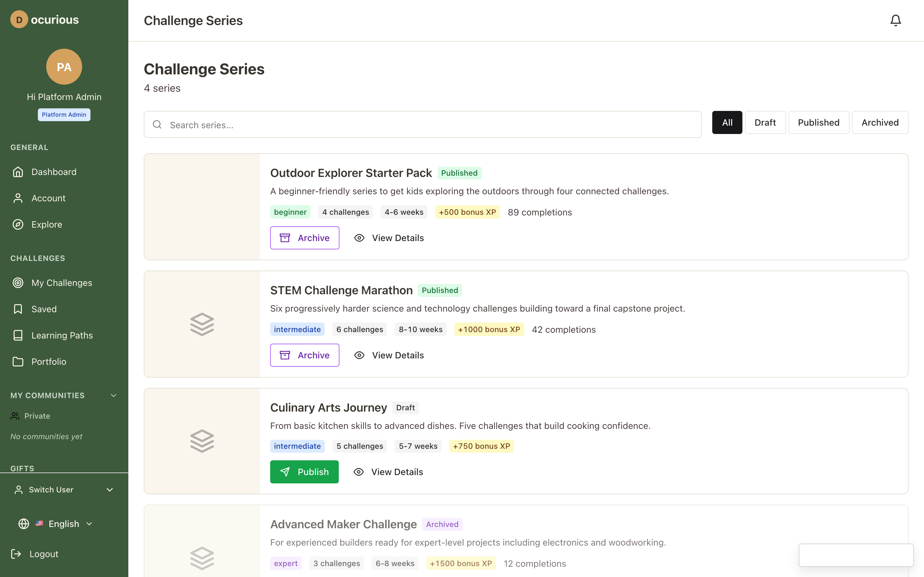This screenshot has width=924, height=577.
Task: Open Explore via the compass icon
Action: (x=18, y=224)
